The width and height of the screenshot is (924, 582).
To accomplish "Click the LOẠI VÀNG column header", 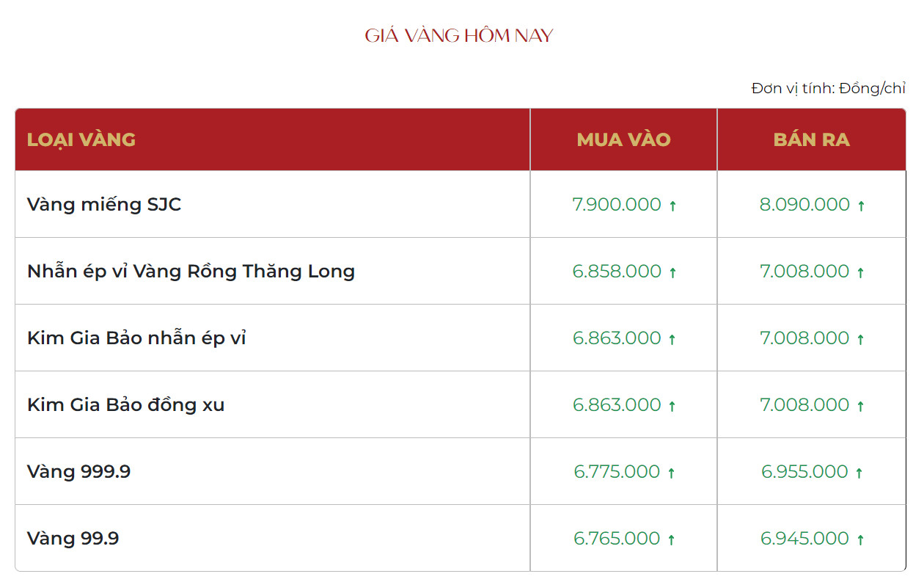I will (x=81, y=139).
